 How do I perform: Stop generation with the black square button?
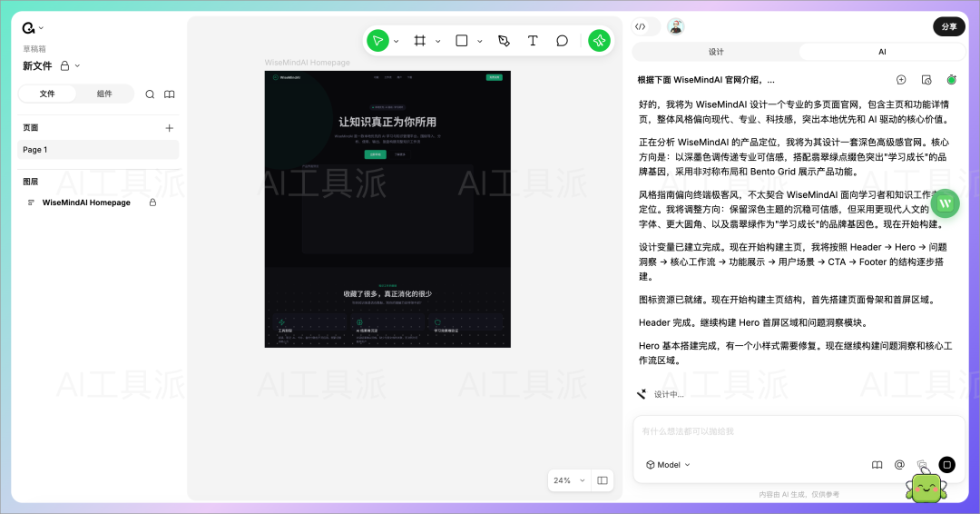[x=946, y=465]
